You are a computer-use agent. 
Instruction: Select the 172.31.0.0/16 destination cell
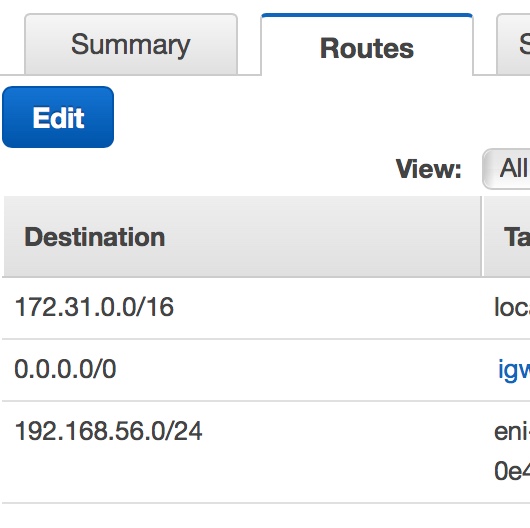(x=94, y=307)
